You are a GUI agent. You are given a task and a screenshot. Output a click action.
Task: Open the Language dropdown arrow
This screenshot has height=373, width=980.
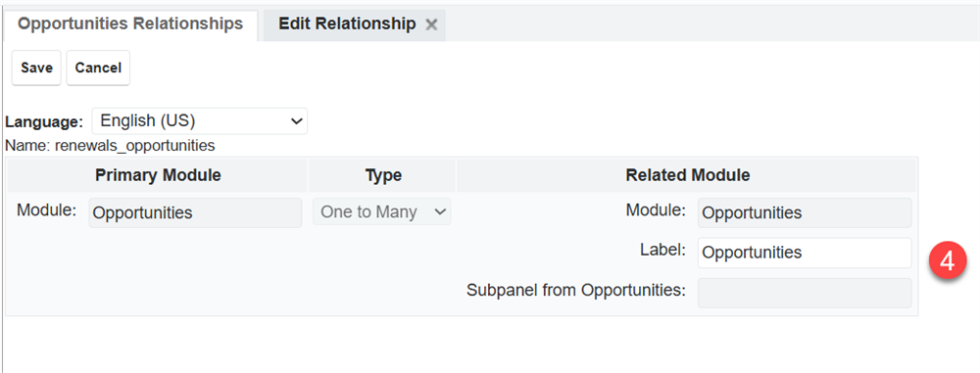[x=297, y=121]
